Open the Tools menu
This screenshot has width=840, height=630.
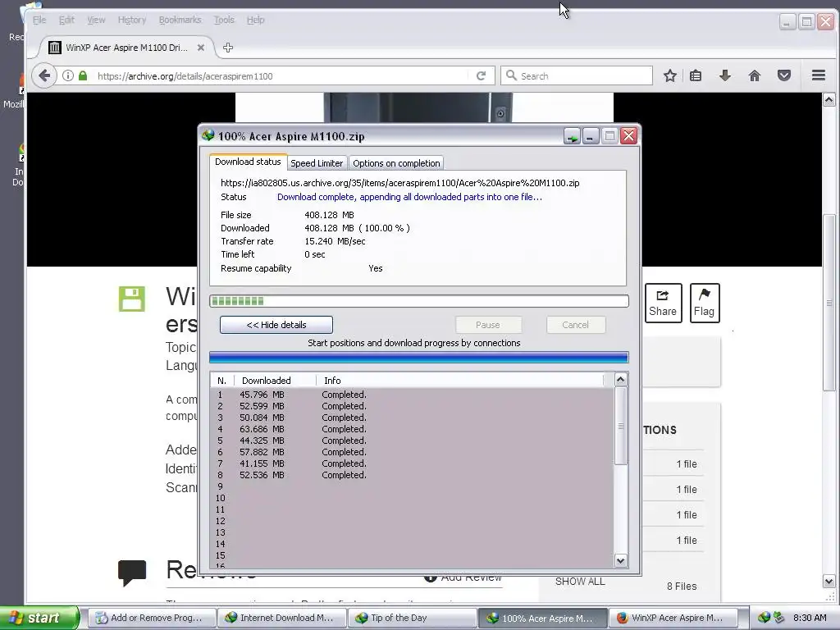224,20
